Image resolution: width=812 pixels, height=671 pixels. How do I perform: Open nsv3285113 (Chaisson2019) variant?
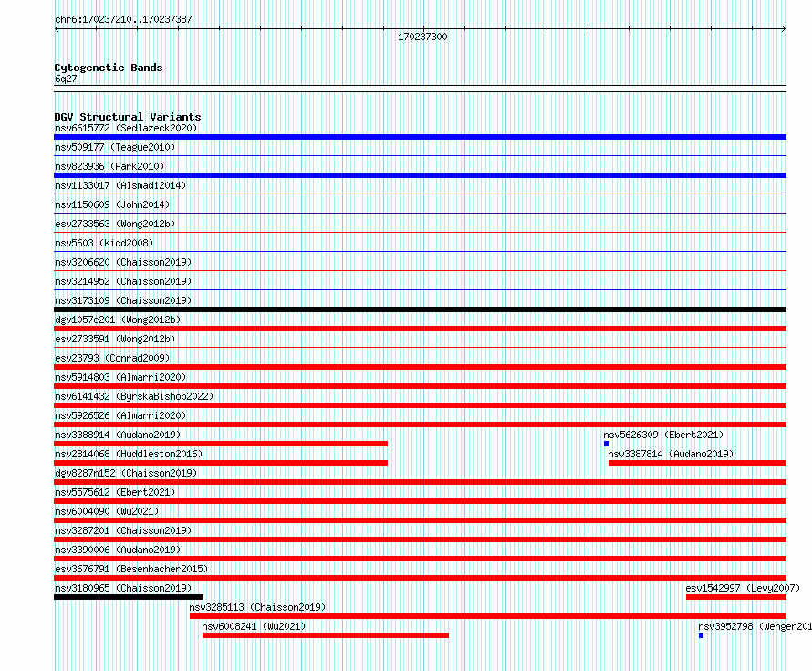(x=257, y=607)
